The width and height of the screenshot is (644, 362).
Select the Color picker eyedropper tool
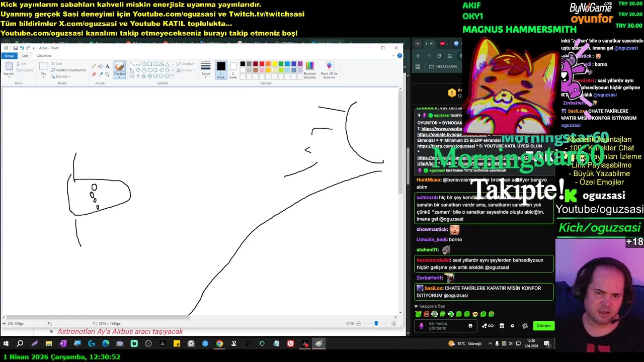pyautogui.click(x=101, y=74)
